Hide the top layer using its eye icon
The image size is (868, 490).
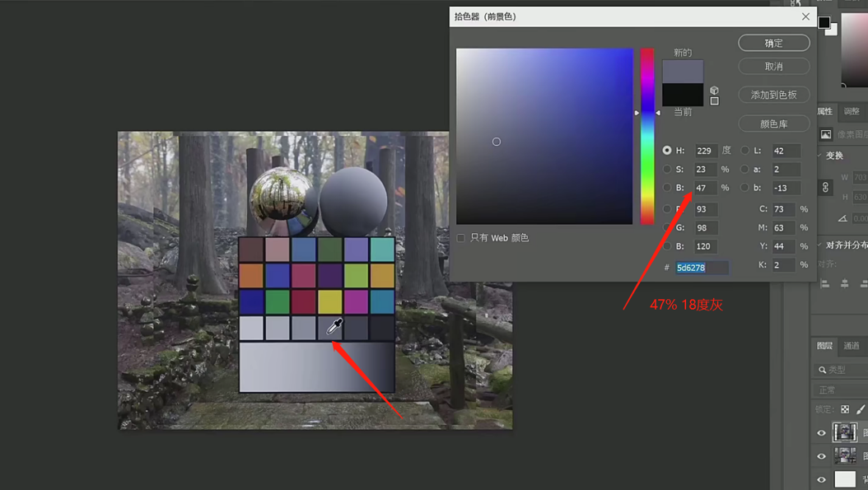(822, 432)
